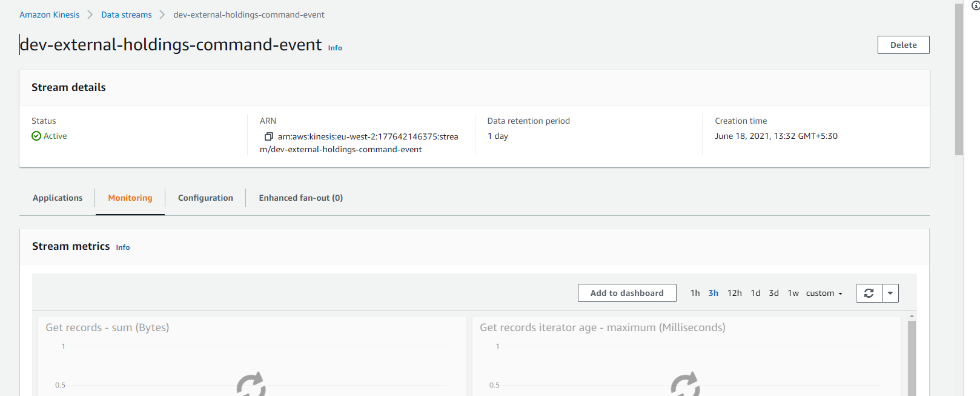Select the 12h time range
Image resolution: width=980 pixels, height=396 pixels.
(734, 293)
